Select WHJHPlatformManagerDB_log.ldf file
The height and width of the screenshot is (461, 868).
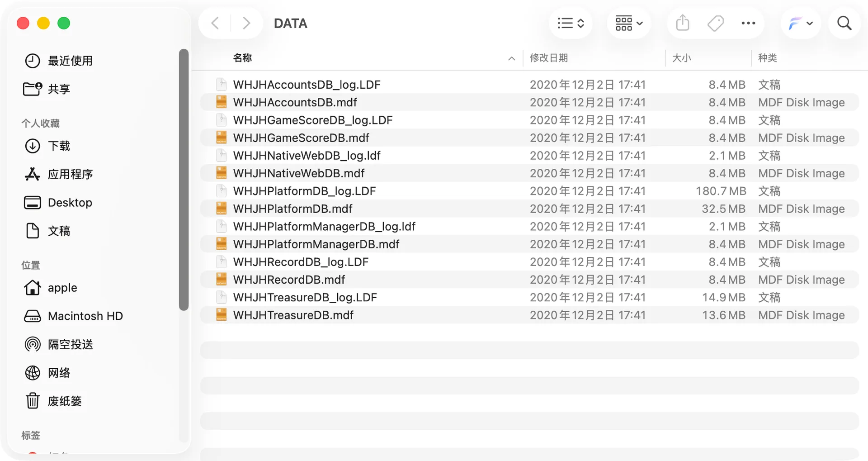tap(529, 226)
